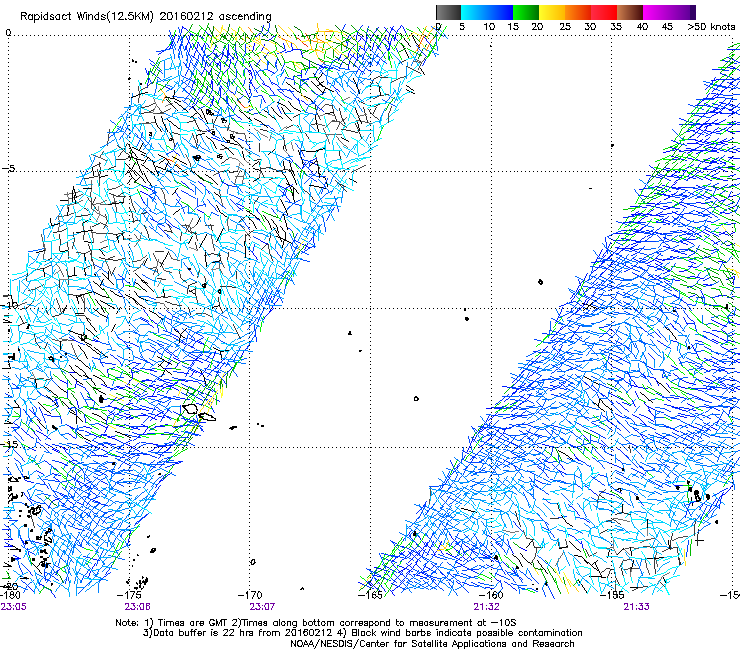The height and width of the screenshot is (650, 740).
Task: Click the '-5' latitude axis label
Action: click(9, 169)
